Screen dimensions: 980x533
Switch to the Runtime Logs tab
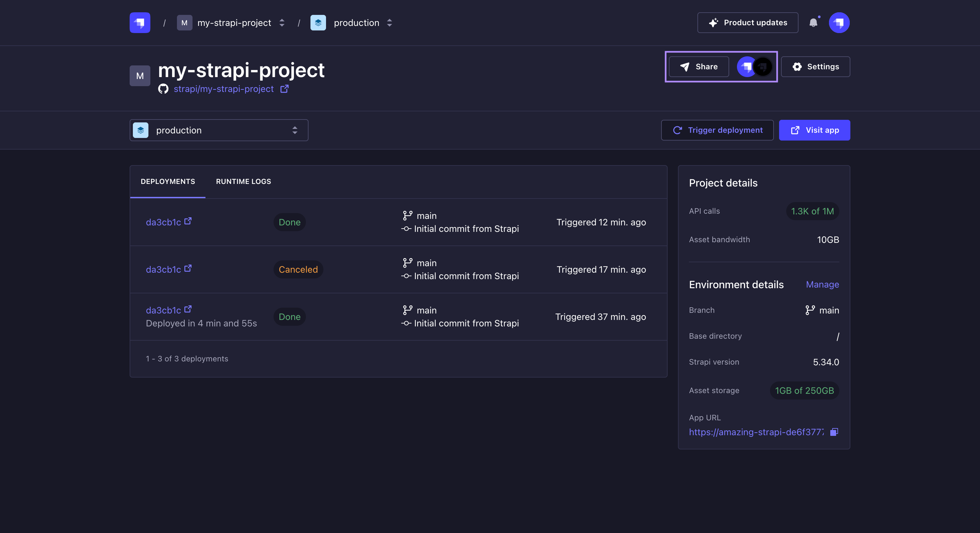click(243, 182)
